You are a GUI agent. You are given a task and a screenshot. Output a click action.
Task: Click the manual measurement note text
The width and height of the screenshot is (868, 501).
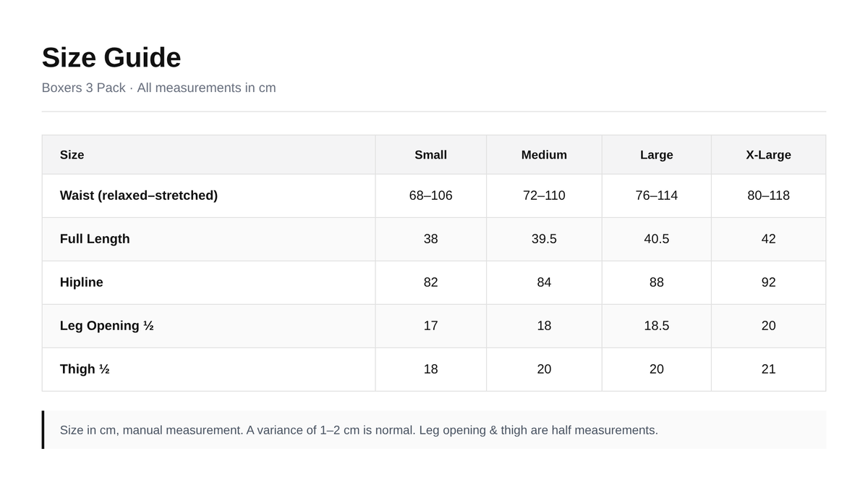[359, 430]
